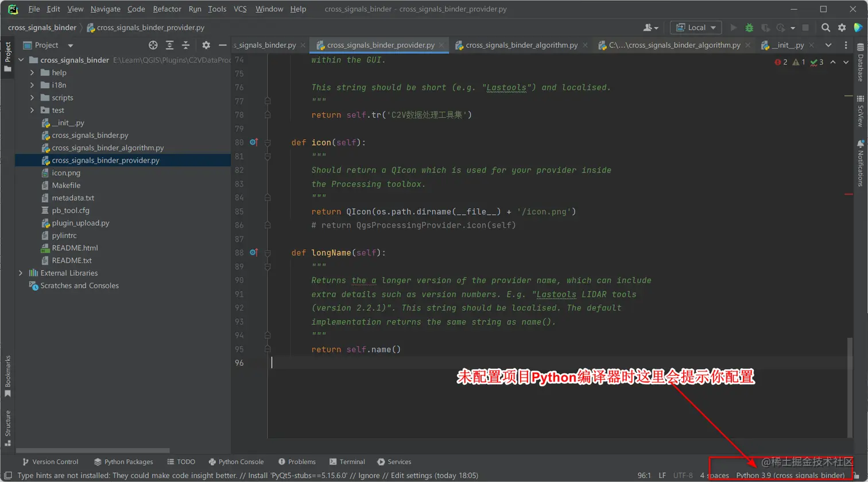Collapse the icon method fold marker at line 80
The height and width of the screenshot is (482, 868).
pyautogui.click(x=268, y=142)
